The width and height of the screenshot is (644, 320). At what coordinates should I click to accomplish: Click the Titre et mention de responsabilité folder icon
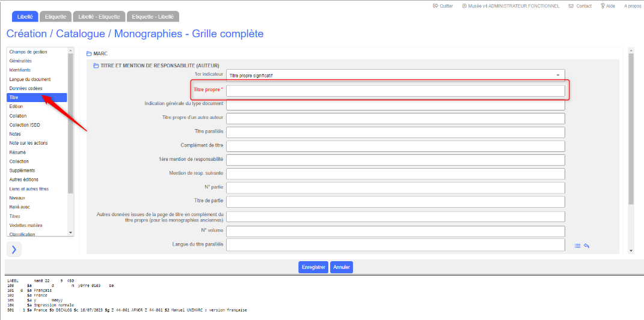tap(96, 65)
